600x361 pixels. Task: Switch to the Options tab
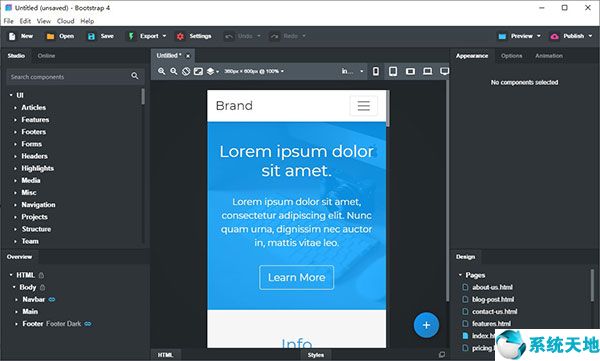512,56
